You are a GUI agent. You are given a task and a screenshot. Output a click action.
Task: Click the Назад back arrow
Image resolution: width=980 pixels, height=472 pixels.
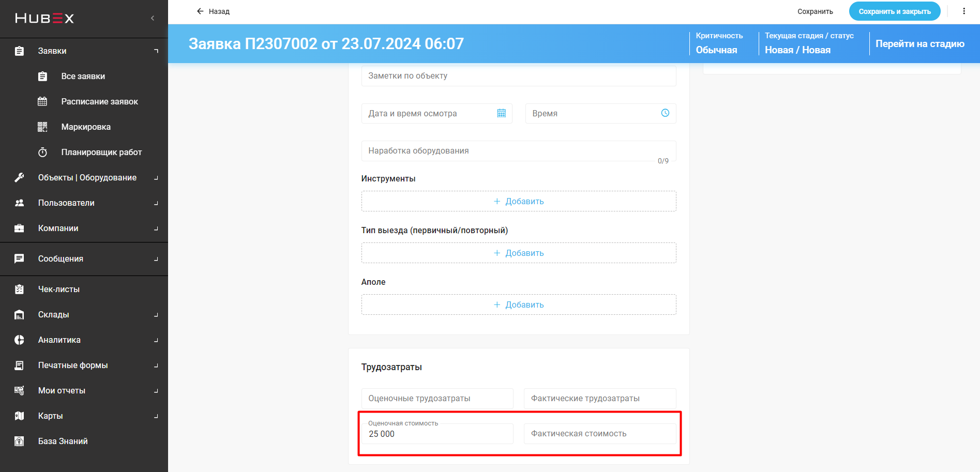click(201, 11)
